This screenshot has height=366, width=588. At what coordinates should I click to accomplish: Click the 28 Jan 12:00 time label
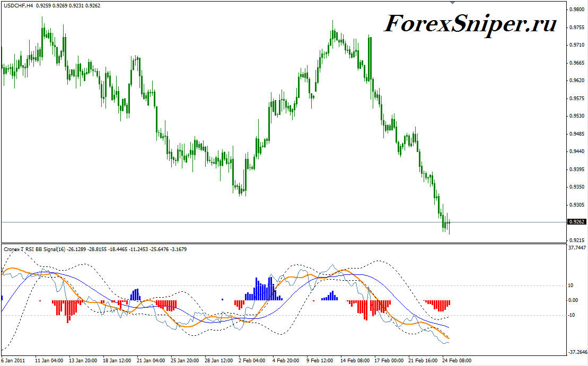pyautogui.click(x=219, y=360)
